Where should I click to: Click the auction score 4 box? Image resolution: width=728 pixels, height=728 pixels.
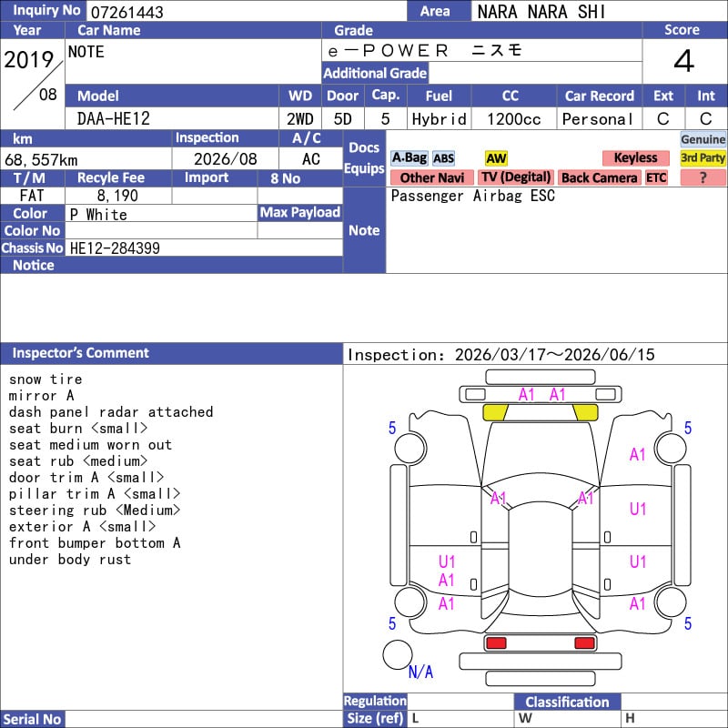[683, 62]
